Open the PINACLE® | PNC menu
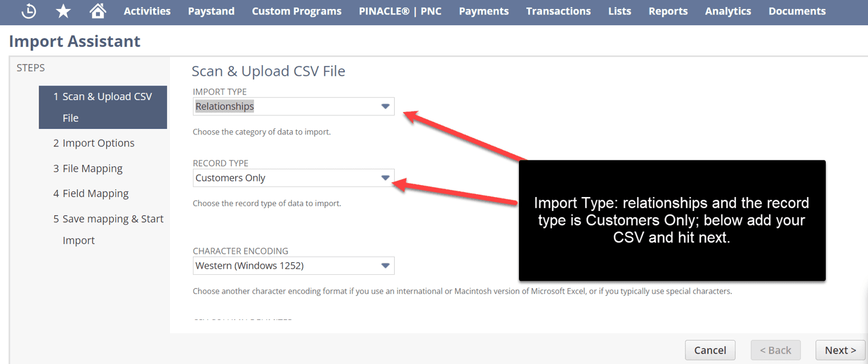 (400, 11)
